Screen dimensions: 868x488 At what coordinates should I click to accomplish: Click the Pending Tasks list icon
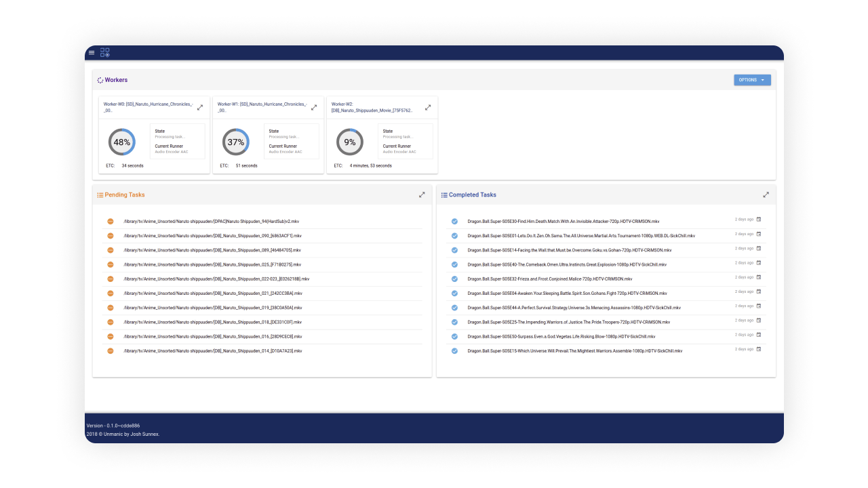[100, 195]
